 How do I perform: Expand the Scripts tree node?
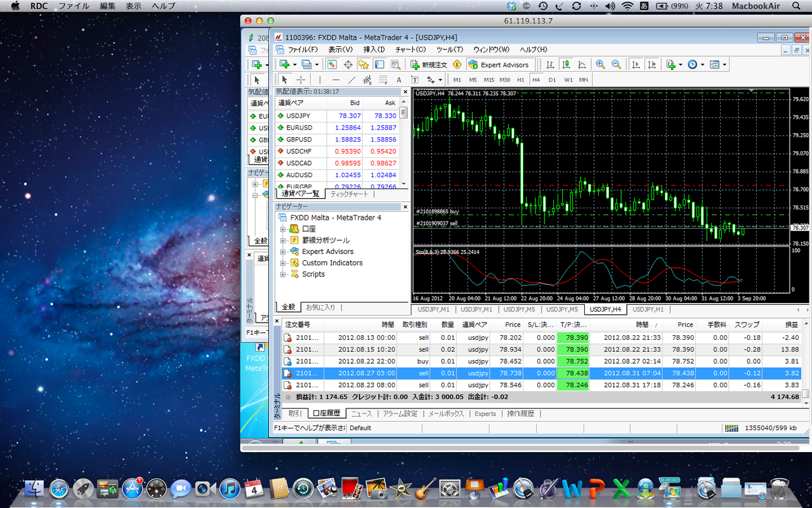(283, 274)
